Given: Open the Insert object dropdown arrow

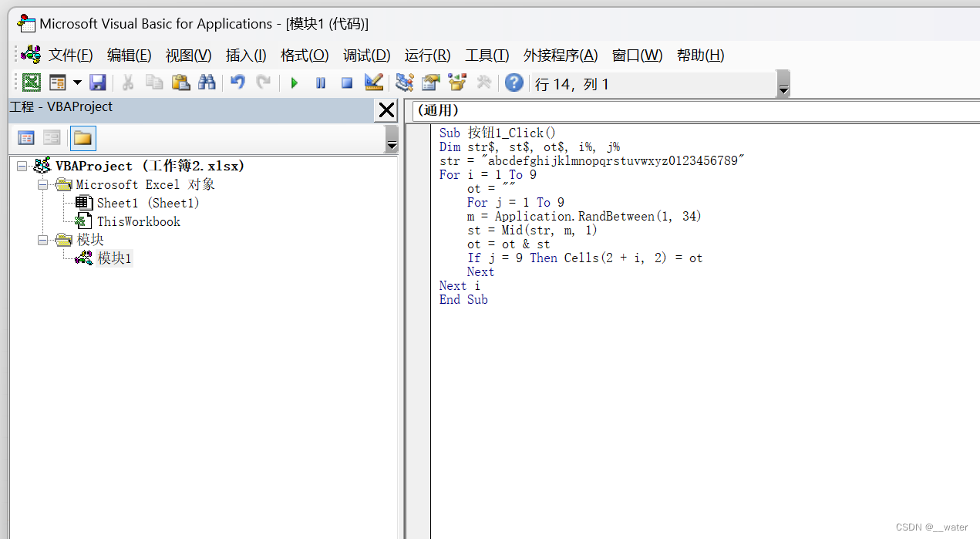Looking at the screenshot, I should coord(77,83).
